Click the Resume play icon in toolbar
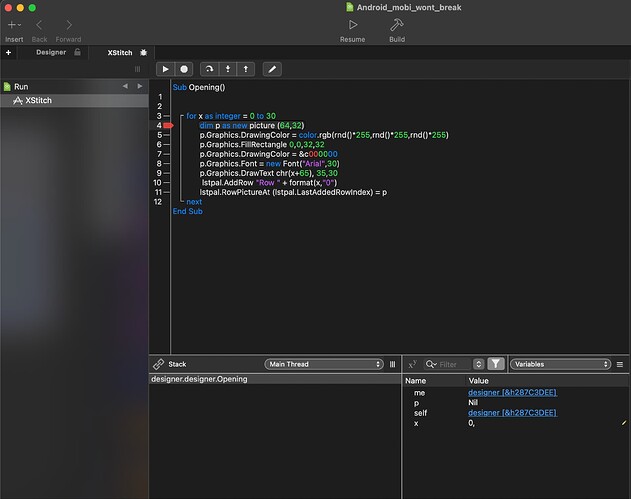Image resolution: width=631 pixels, height=499 pixels. click(352, 24)
